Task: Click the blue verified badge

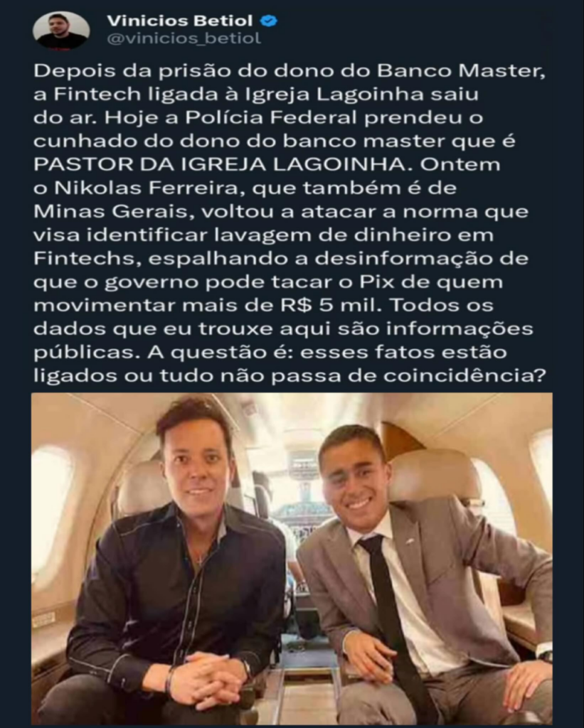Action: [269, 21]
